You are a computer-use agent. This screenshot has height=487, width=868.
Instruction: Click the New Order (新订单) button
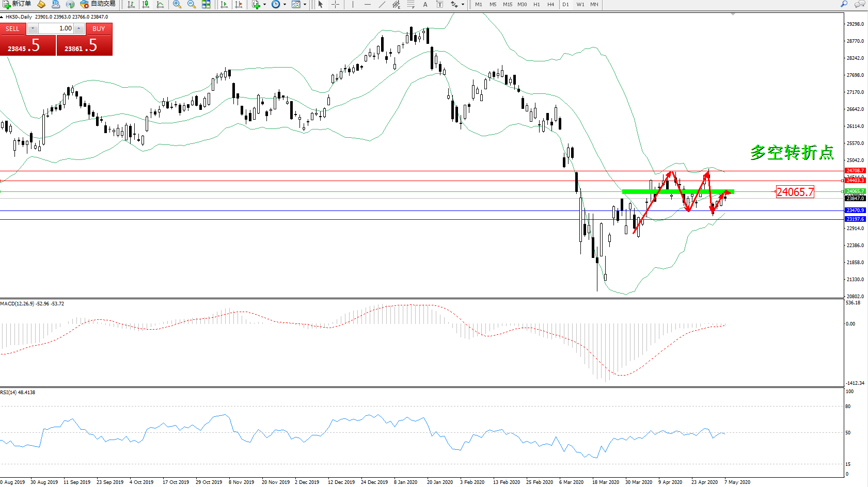point(17,4)
